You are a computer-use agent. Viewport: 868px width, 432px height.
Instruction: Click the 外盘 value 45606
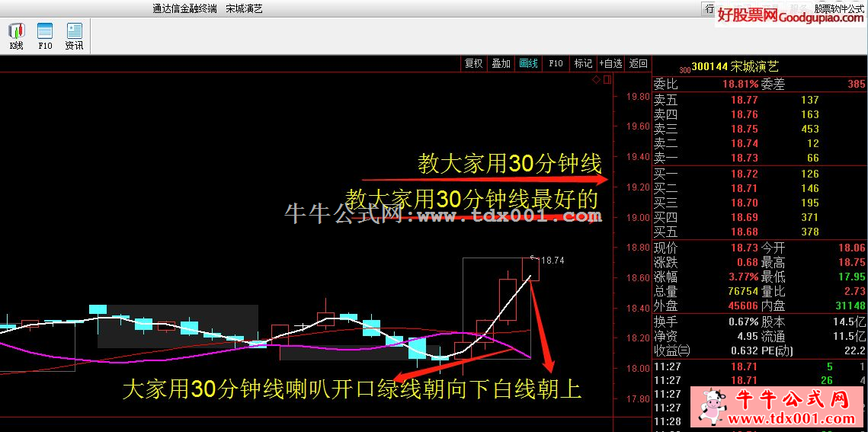click(743, 306)
